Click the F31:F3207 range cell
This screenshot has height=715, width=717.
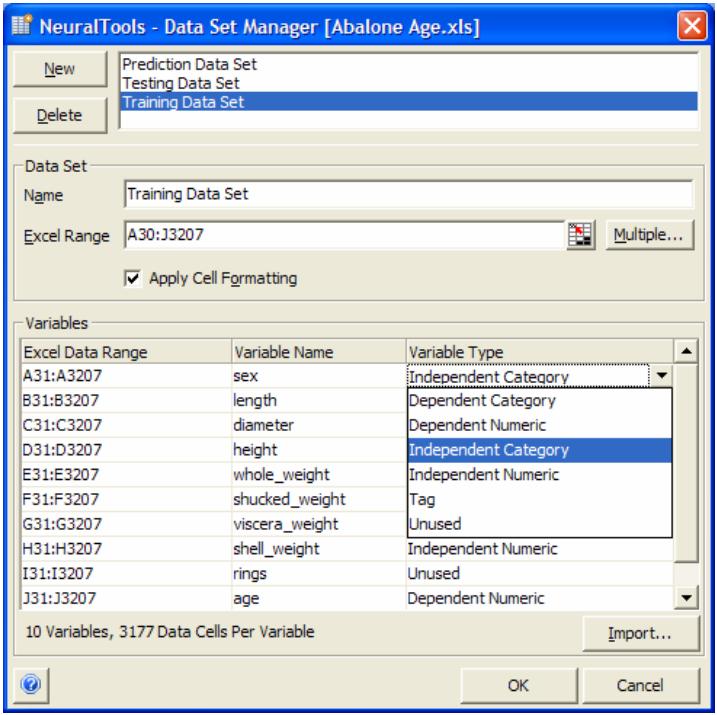127,500
